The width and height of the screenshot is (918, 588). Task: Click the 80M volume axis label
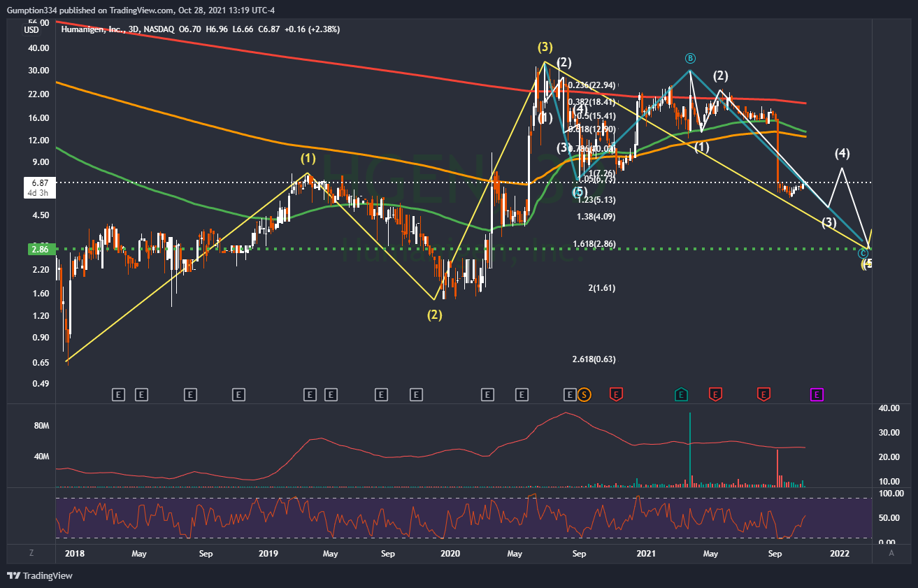pyautogui.click(x=41, y=426)
